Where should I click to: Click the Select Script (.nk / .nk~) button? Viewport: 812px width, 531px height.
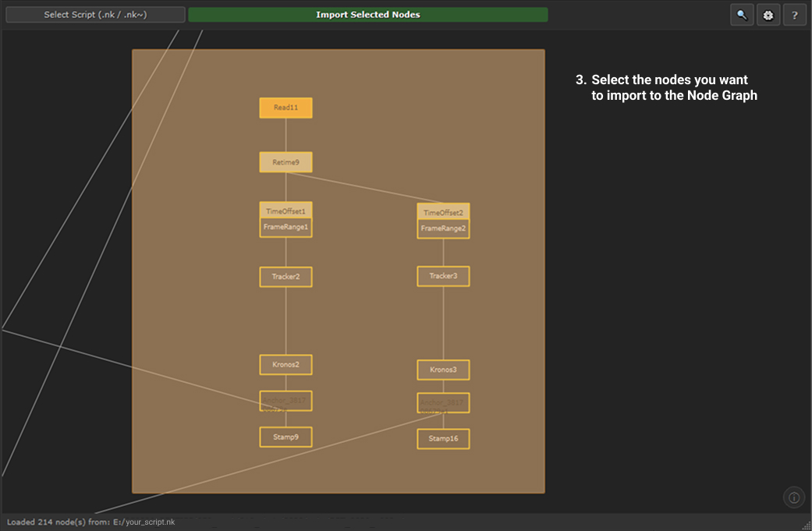(x=95, y=15)
